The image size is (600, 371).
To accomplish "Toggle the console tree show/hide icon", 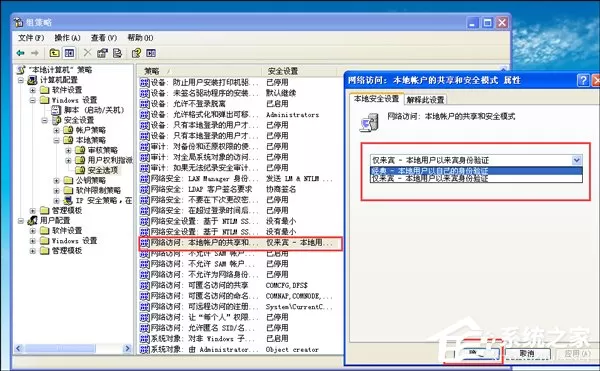I will tap(69, 53).
